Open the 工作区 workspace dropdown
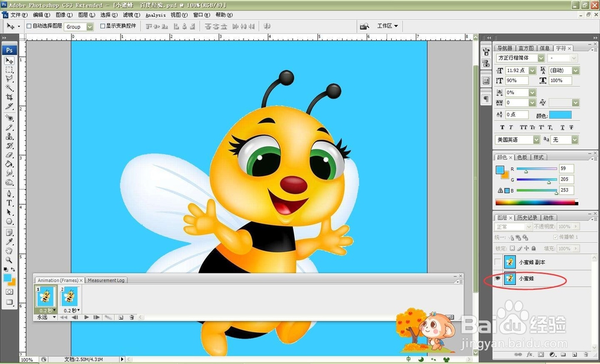The image size is (600, 364). click(387, 26)
